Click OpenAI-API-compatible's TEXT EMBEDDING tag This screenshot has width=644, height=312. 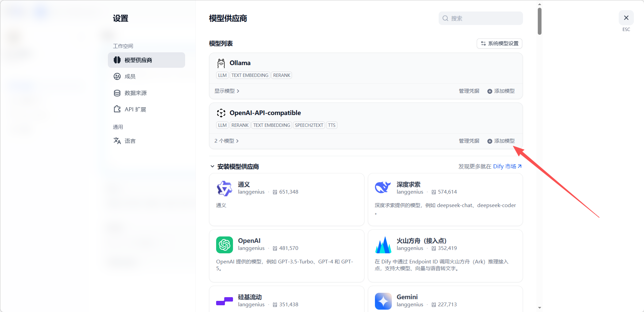(x=272, y=125)
